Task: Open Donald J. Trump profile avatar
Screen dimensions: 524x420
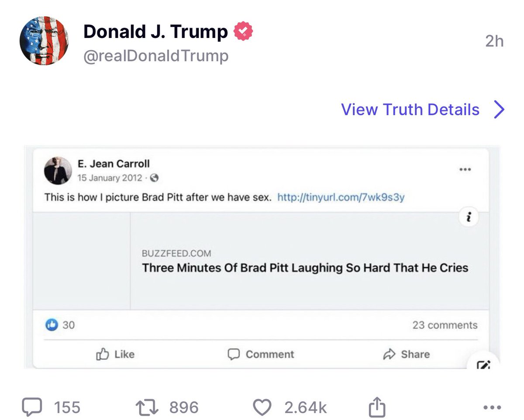Action: pos(44,41)
